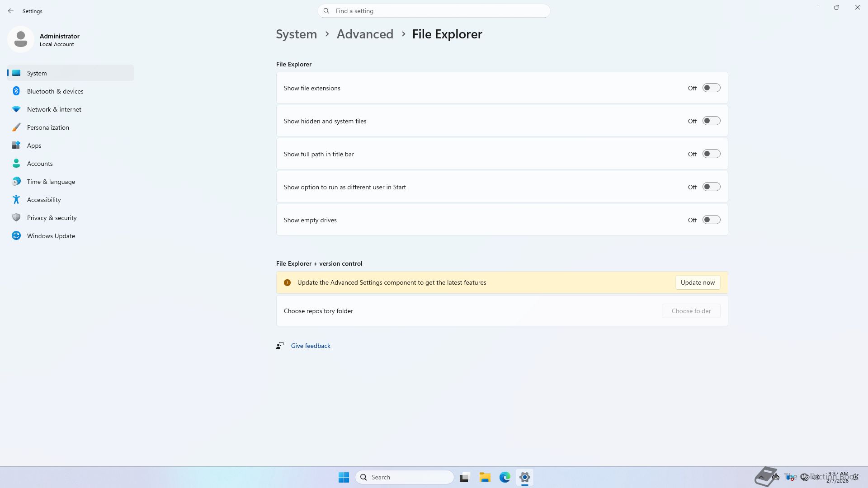
Task: Navigate to System breadcrumb
Action: 296,34
